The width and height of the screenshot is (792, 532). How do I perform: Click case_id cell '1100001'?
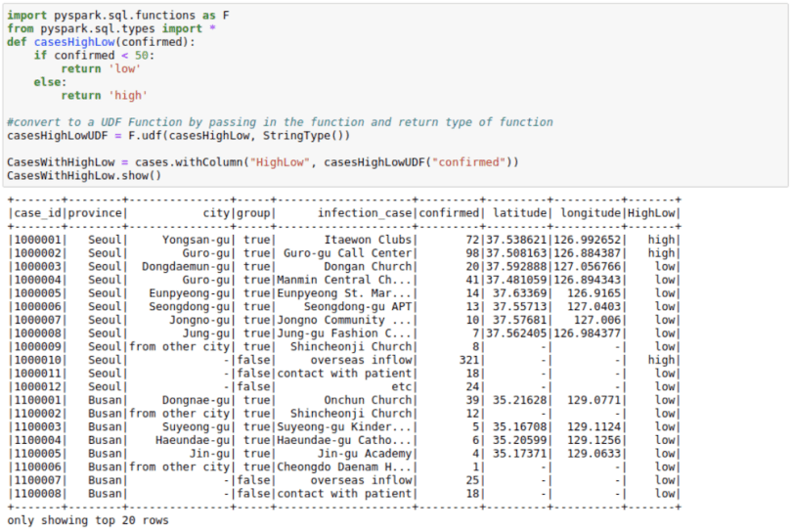[37, 400]
